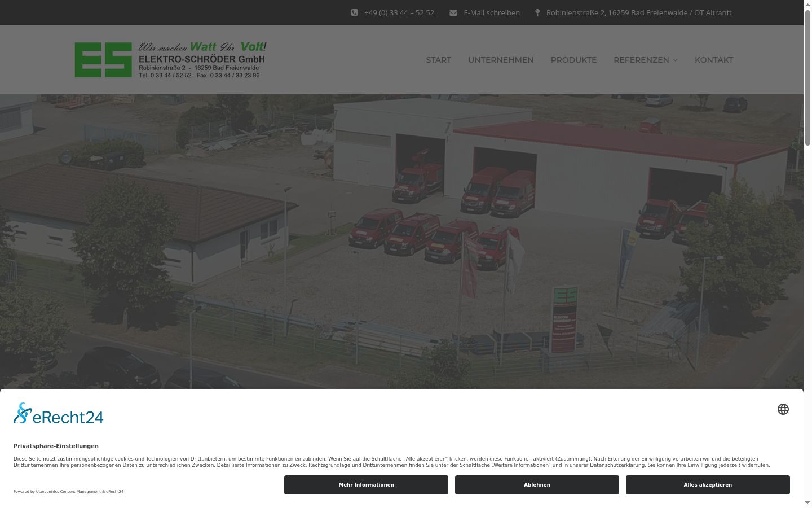Navigate to Kontakt page
The image size is (812, 508).
pyautogui.click(x=714, y=60)
